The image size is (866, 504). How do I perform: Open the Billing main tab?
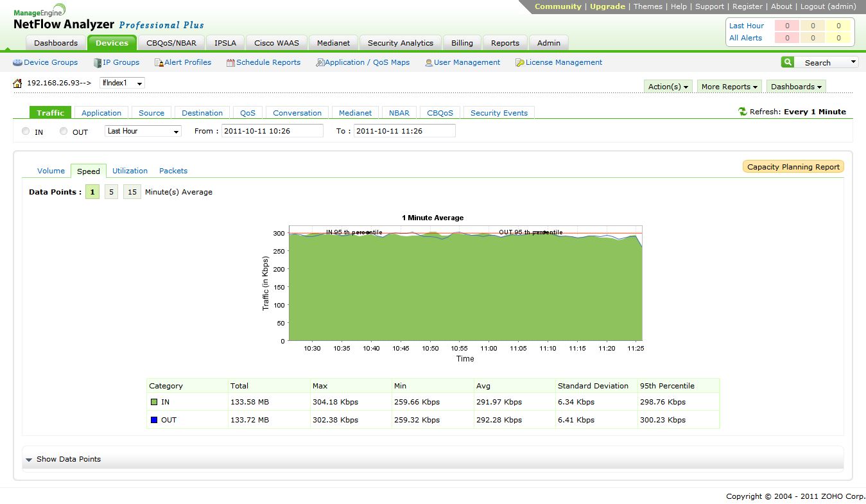click(462, 43)
